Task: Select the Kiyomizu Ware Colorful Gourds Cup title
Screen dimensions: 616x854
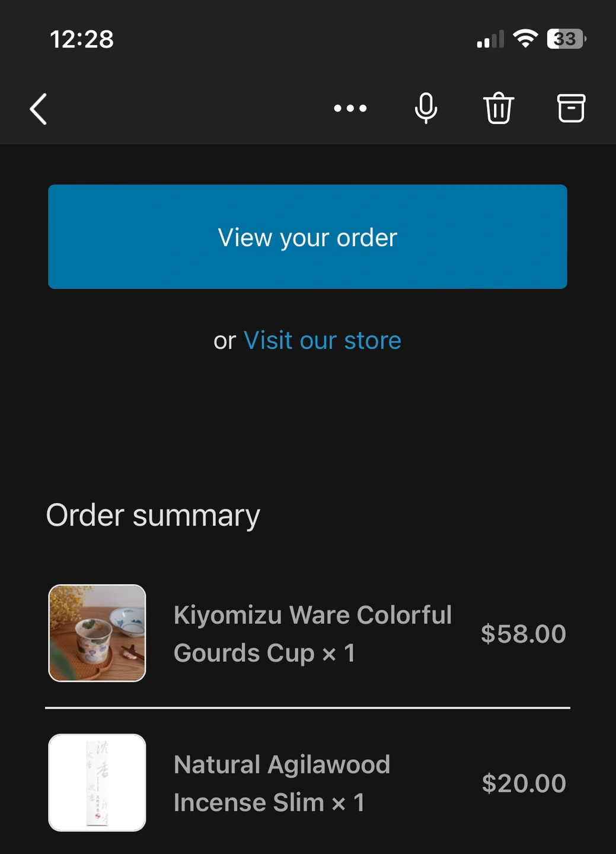Action: (x=312, y=634)
